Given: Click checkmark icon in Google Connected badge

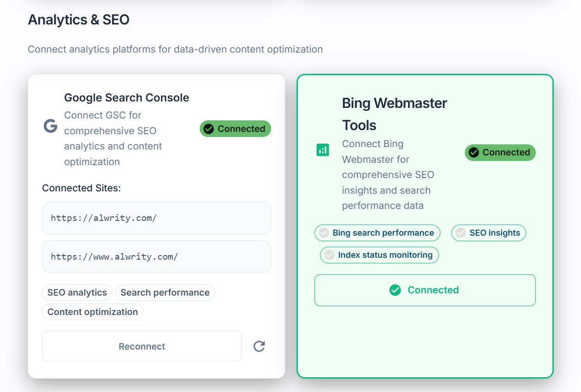Looking at the screenshot, I should [208, 129].
